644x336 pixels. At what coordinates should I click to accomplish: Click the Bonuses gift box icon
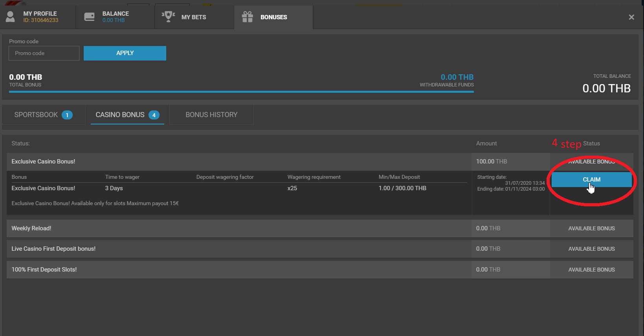248,17
